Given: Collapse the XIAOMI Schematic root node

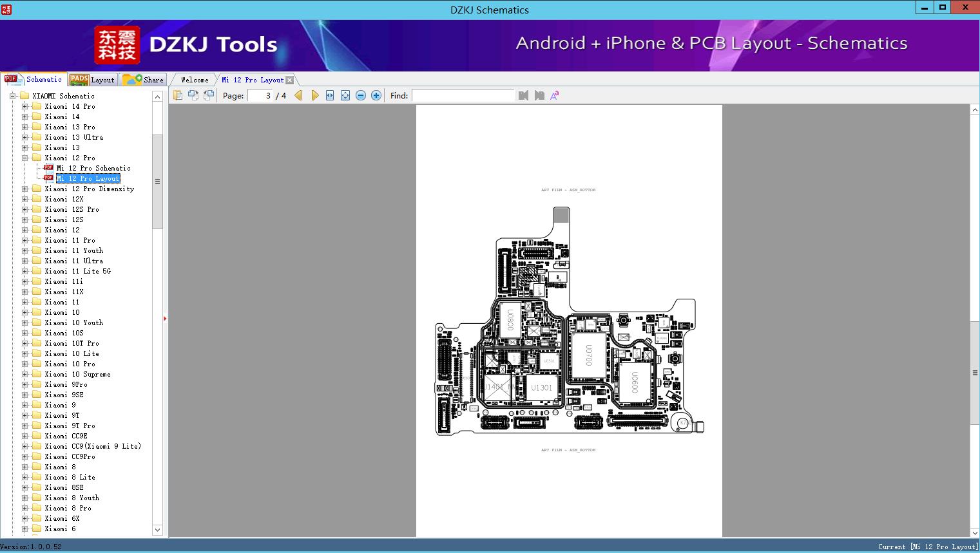Looking at the screenshot, I should point(12,96).
